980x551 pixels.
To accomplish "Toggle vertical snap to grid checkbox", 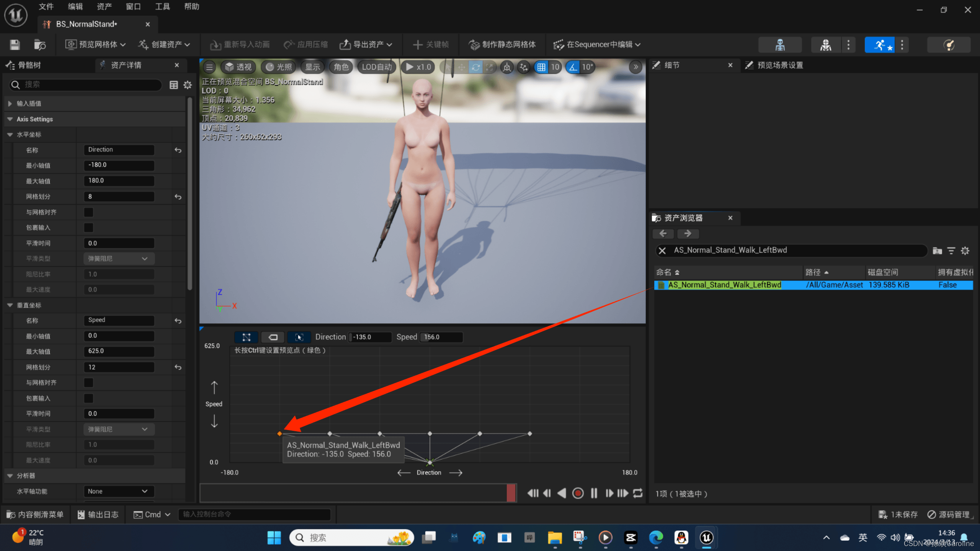I will point(88,383).
